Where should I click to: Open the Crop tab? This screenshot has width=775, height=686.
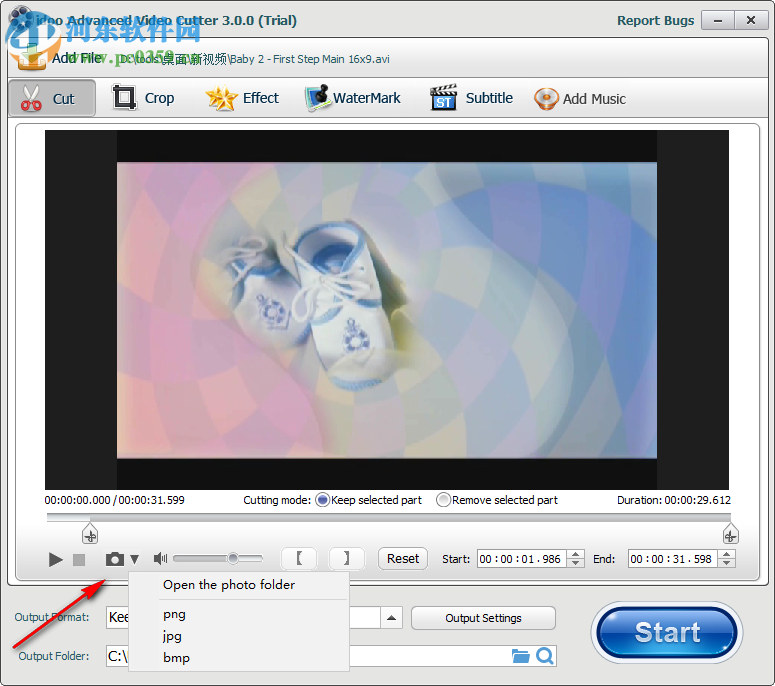coord(143,98)
